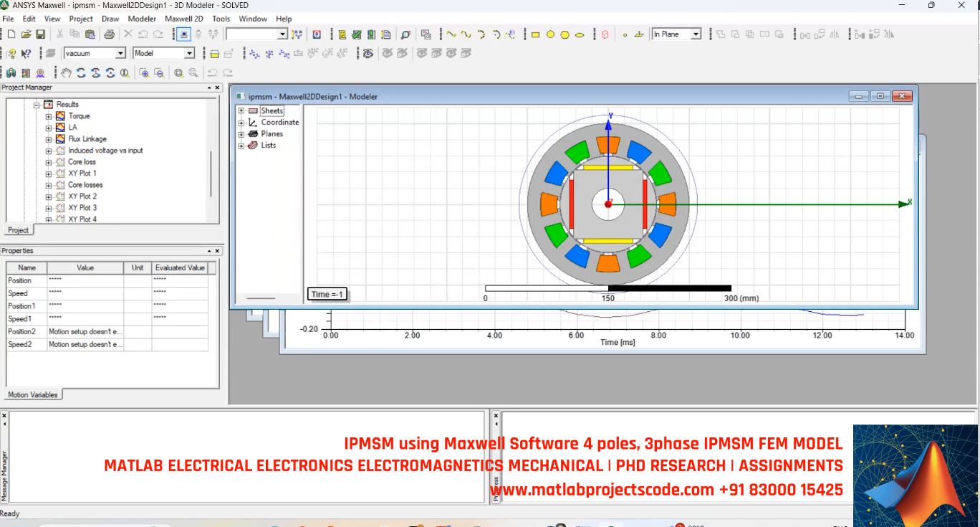Switch to the Motion Variables tab

tap(33, 394)
